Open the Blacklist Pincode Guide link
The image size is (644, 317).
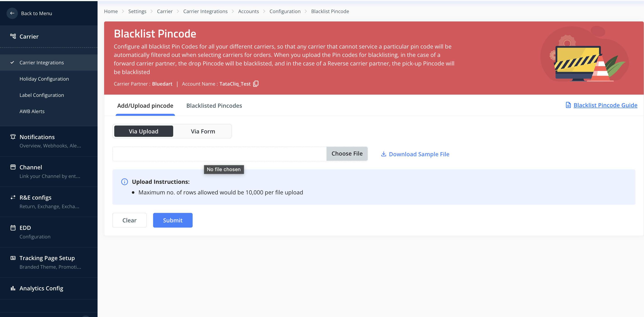[x=605, y=105]
